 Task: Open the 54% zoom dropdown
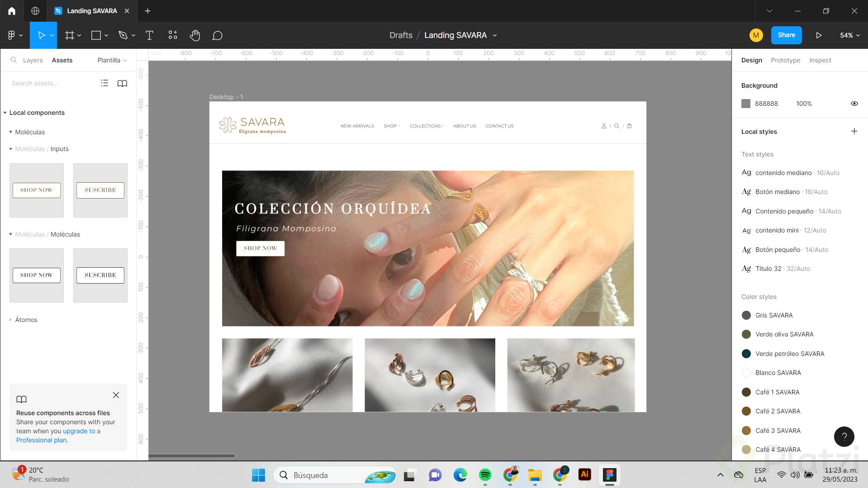pos(850,35)
